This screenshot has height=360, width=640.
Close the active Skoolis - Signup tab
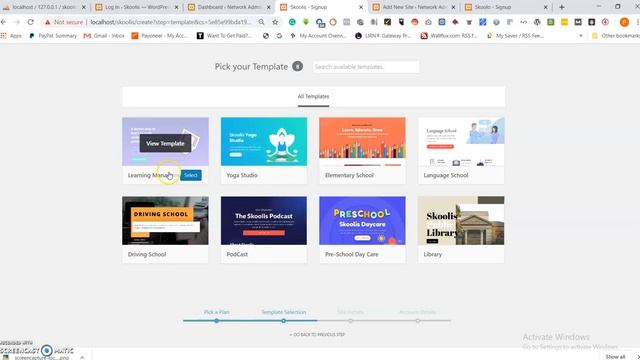pyautogui.click(x=361, y=7)
